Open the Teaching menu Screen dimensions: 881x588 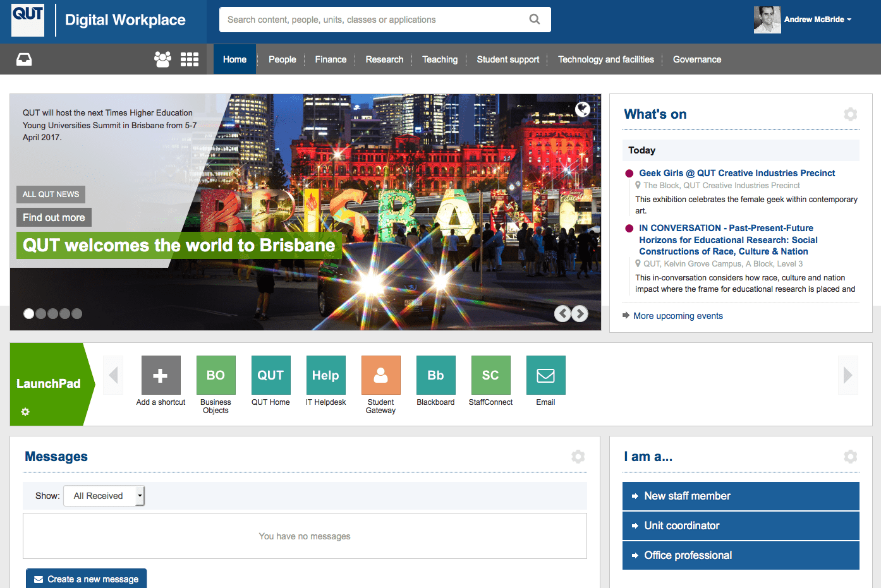tap(440, 59)
